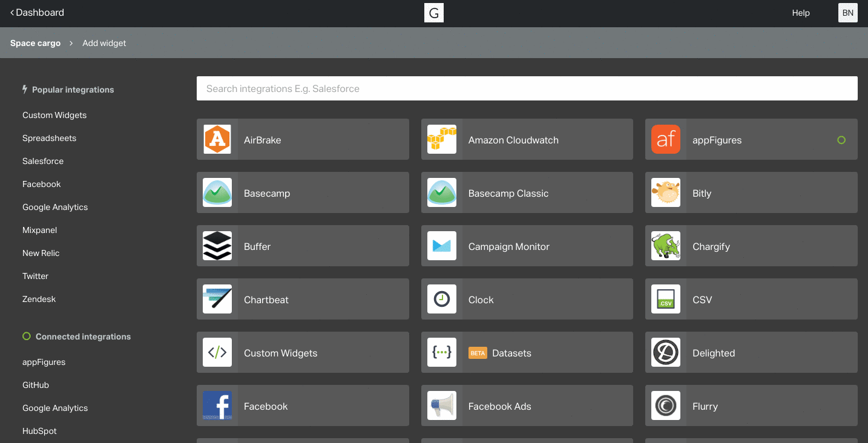Click the connected status circle on appFigures
The image size is (868, 443).
(x=841, y=140)
